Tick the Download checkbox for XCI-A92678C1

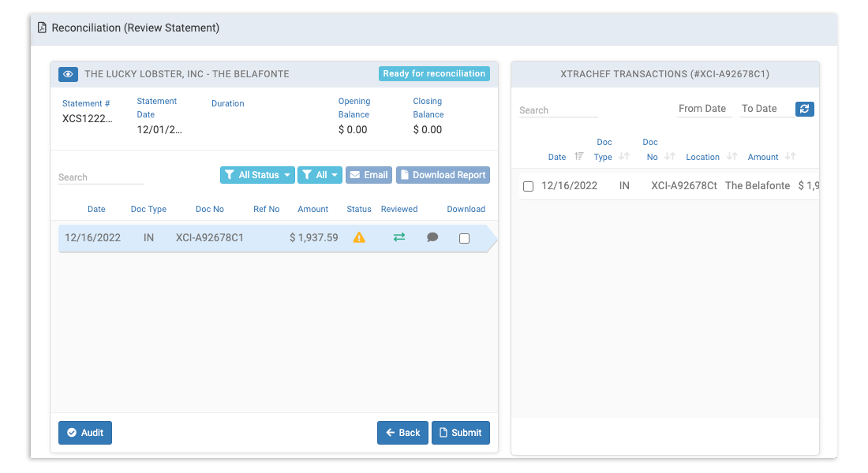[x=464, y=238]
